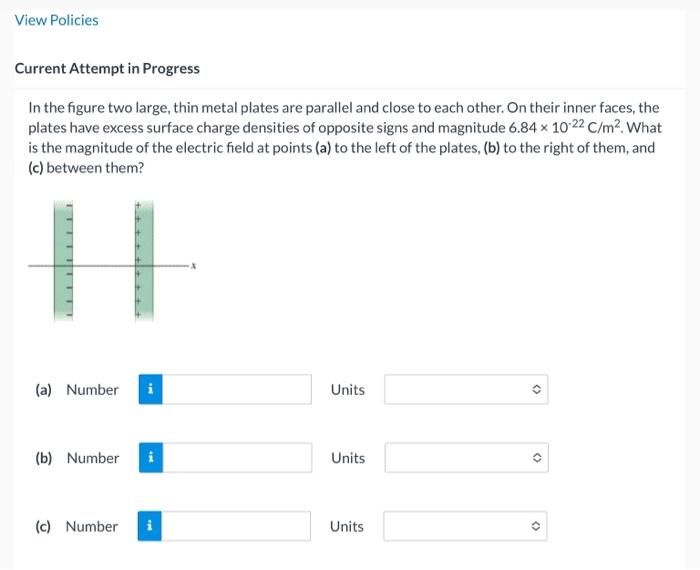Click the (a) Number label
Image resolution: width=700 pixels, height=570 pixels.
point(77,390)
